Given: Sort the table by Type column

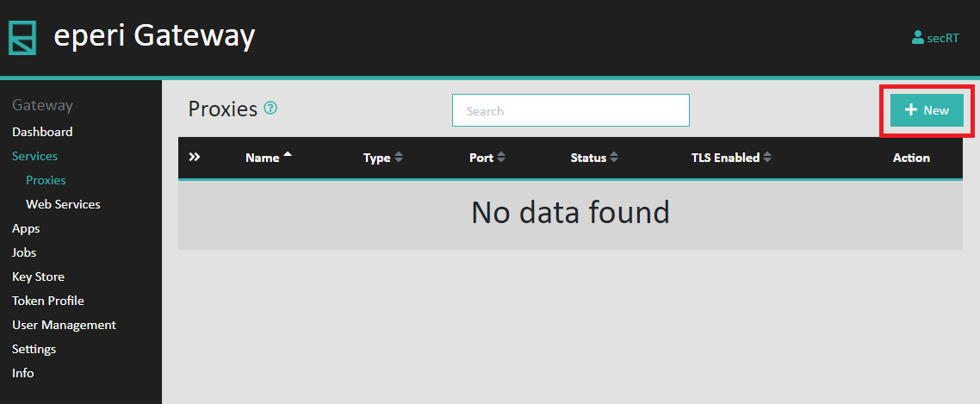Looking at the screenshot, I should click(382, 158).
